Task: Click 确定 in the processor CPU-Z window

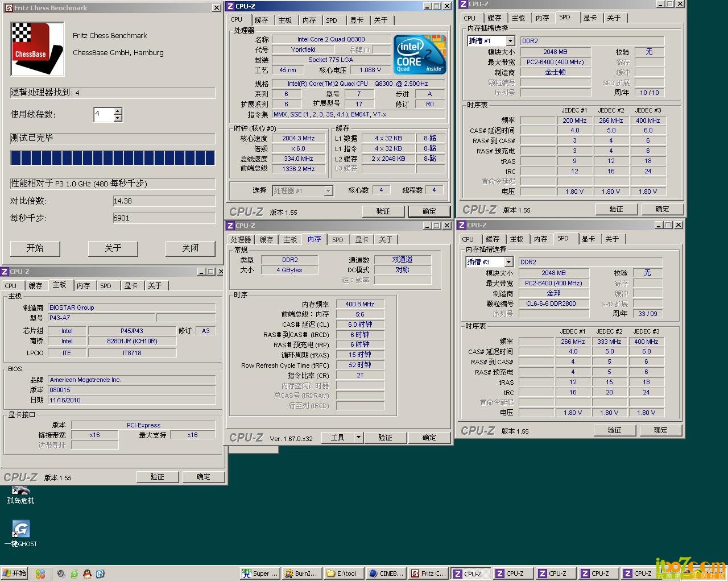Action: pyautogui.click(x=429, y=211)
